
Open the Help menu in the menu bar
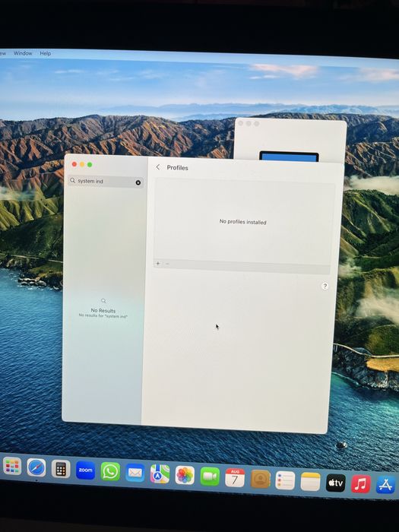click(x=45, y=54)
